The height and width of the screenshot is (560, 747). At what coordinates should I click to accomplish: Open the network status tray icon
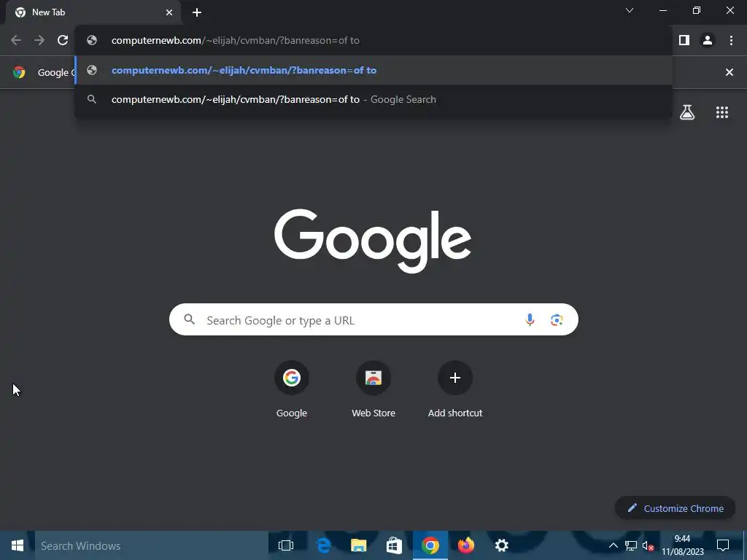click(631, 545)
